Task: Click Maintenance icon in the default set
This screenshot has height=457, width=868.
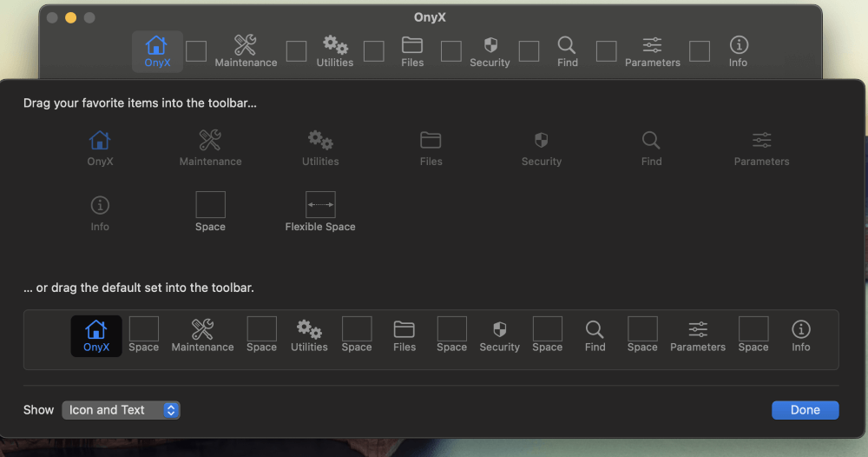Action: pyautogui.click(x=202, y=336)
